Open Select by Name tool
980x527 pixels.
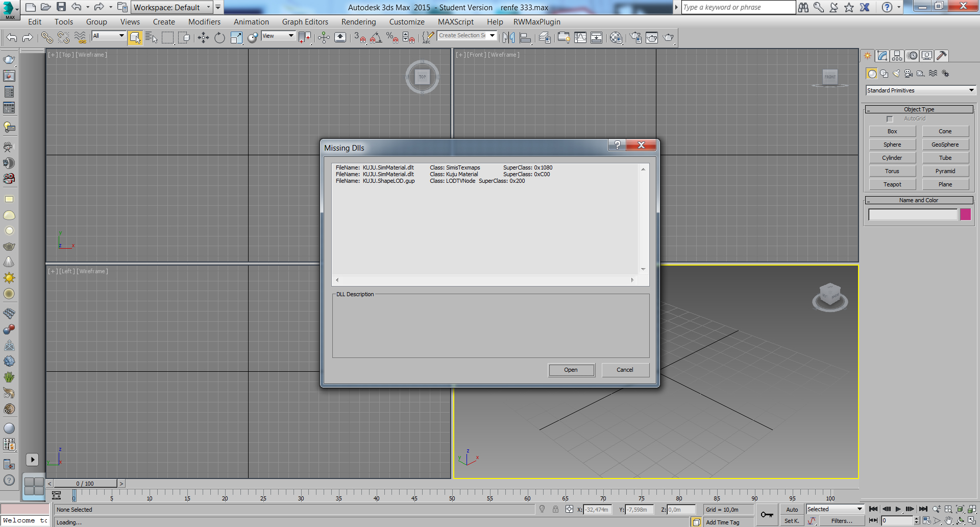click(x=152, y=37)
